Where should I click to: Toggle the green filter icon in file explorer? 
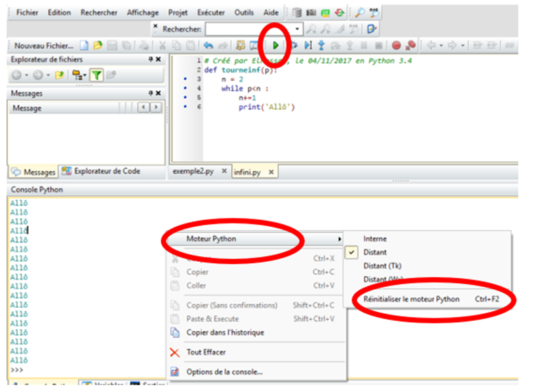[97, 75]
